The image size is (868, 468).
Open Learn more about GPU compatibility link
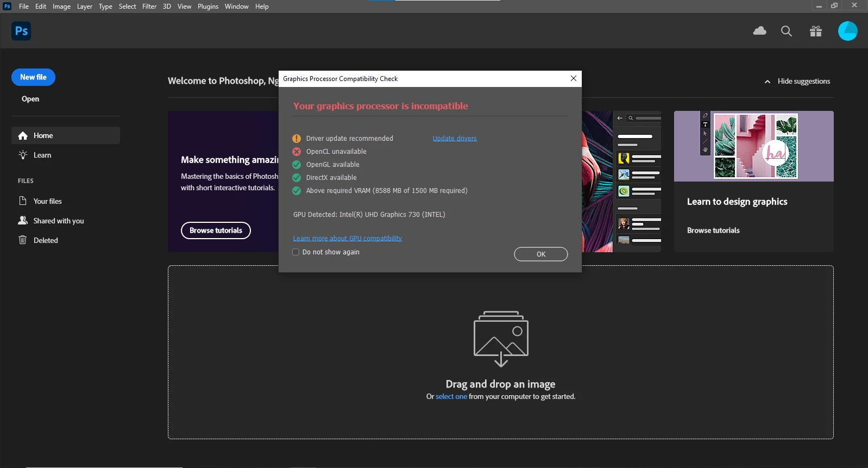(348, 239)
